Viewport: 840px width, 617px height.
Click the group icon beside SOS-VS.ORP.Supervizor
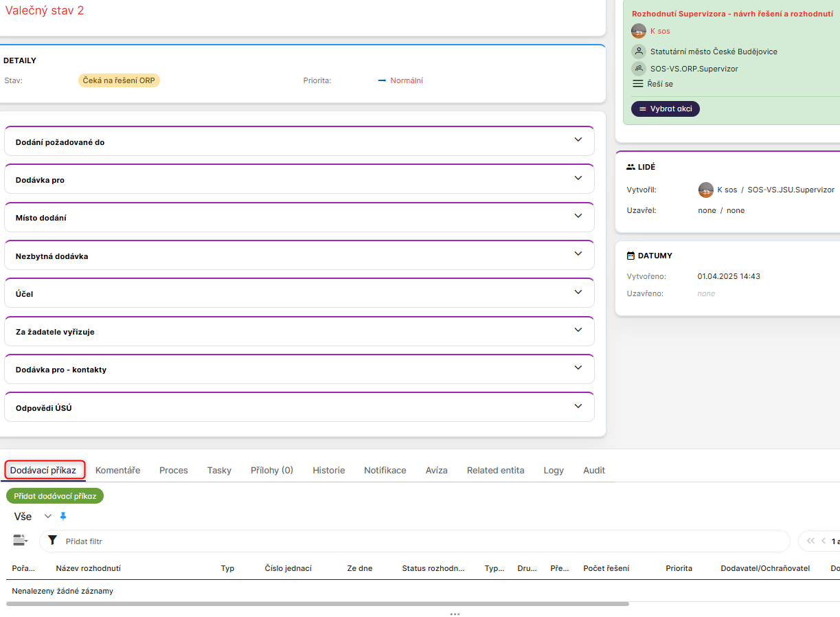[x=639, y=69]
